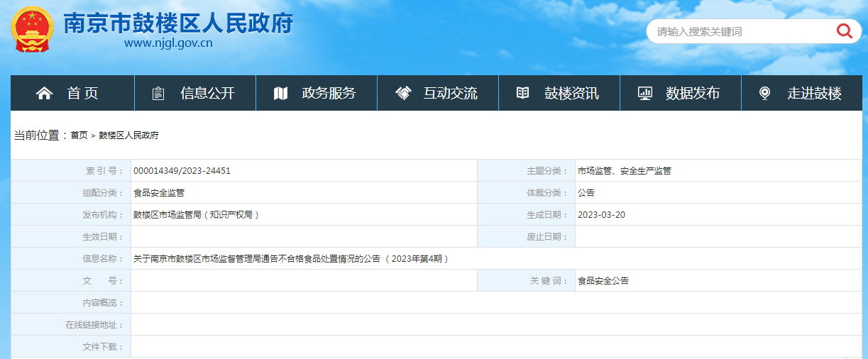Click the national emblem logo
Image resolution: width=868 pixels, height=359 pixels.
click(x=32, y=28)
